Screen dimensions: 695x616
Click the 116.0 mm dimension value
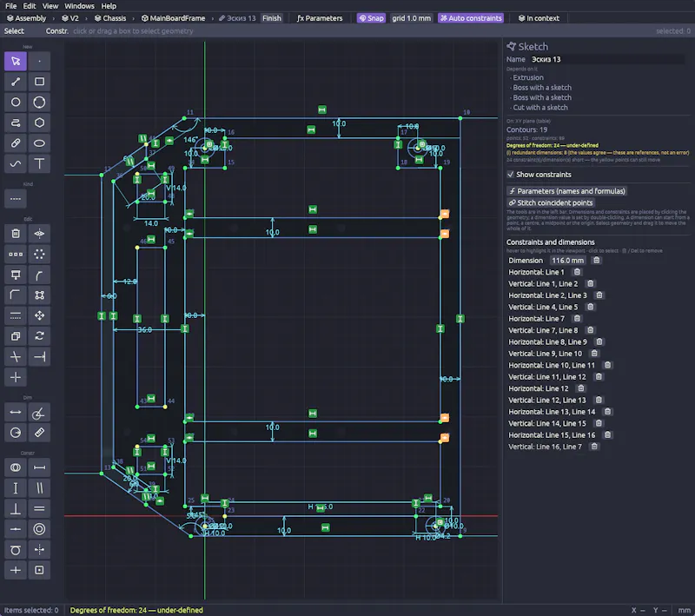[567, 261]
